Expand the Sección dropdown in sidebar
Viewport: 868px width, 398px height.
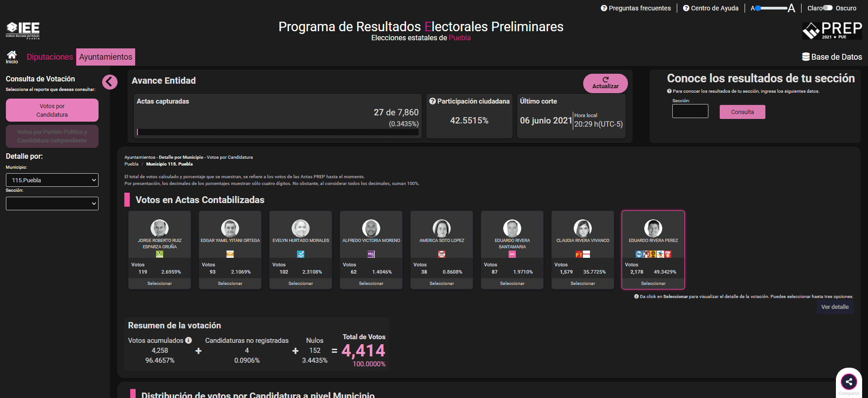pyautogui.click(x=52, y=204)
